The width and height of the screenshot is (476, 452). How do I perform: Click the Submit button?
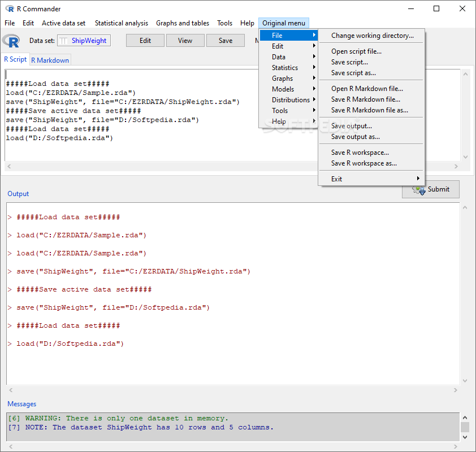[x=430, y=189]
